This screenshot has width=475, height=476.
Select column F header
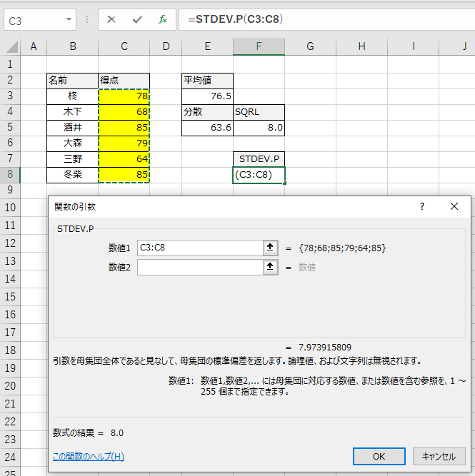click(259, 47)
